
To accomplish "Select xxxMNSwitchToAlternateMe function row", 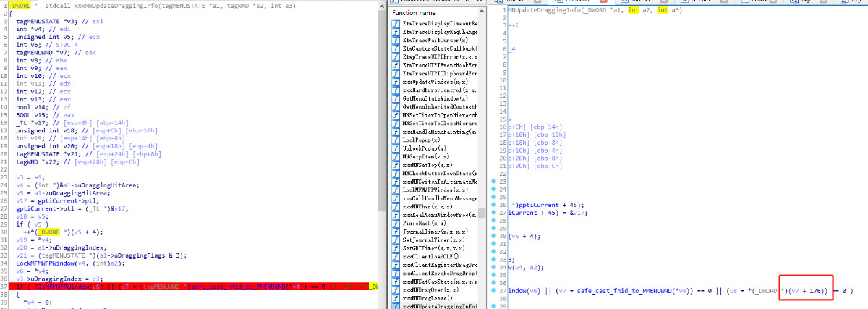I will (435, 182).
